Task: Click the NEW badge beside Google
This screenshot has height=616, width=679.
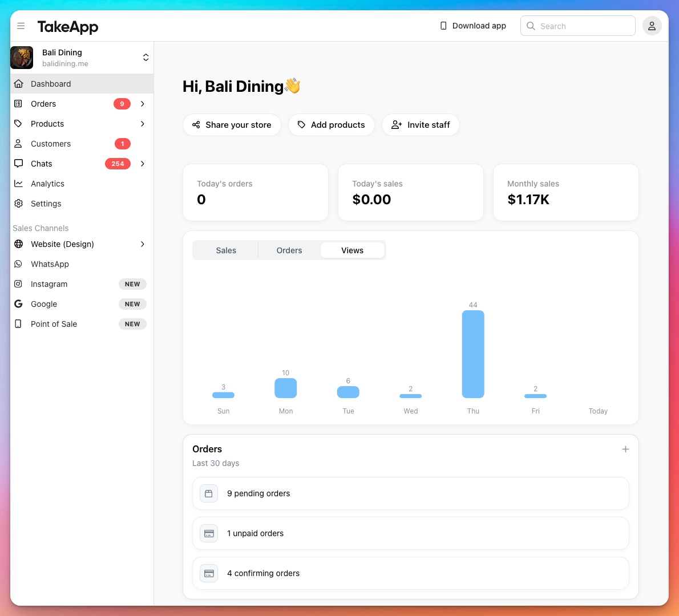Action: point(132,304)
